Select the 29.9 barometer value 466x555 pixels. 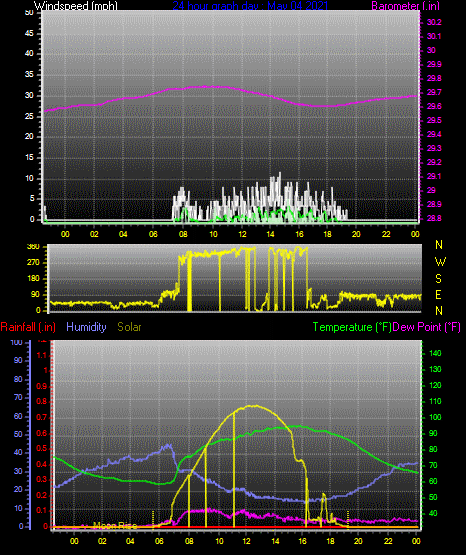tap(434, 64)
